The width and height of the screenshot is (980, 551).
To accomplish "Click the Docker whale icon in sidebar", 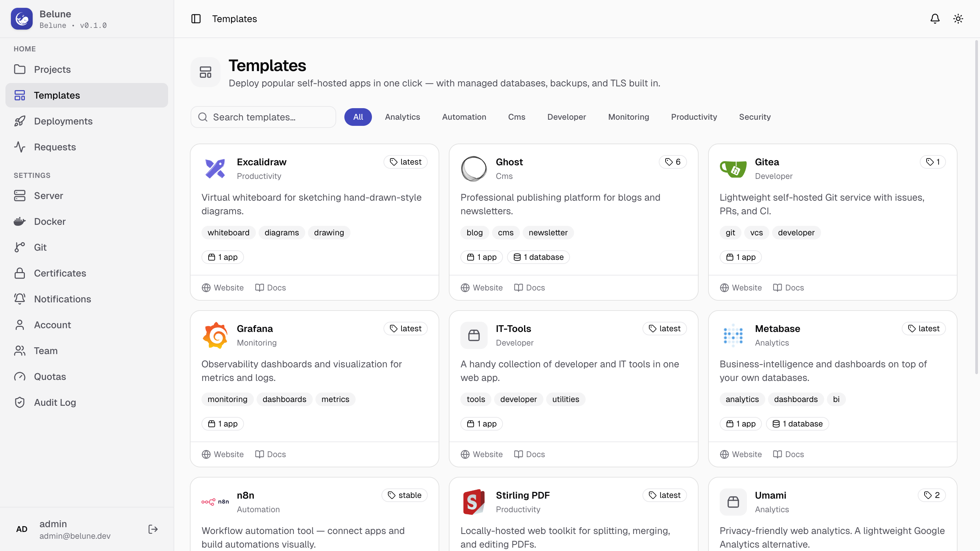I will (x=20, y=221).
